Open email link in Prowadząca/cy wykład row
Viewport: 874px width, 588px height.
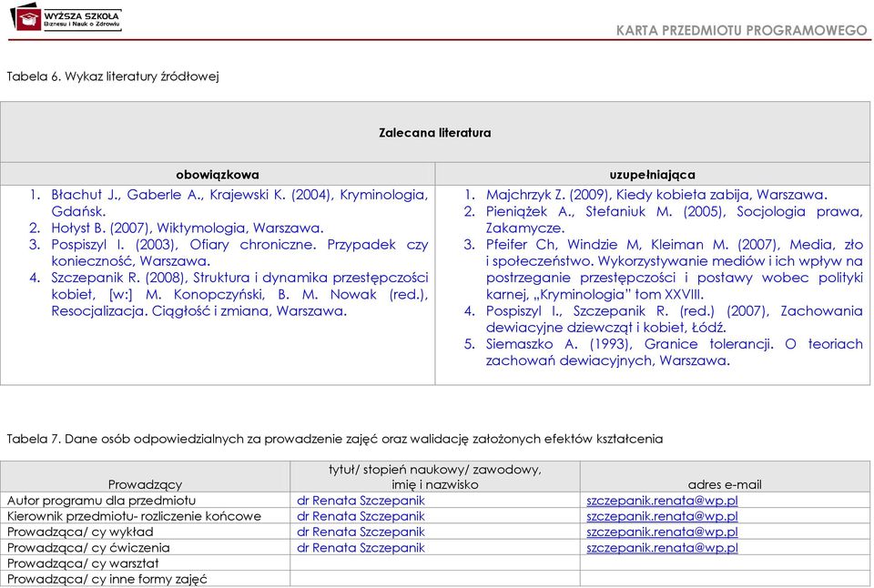click(x=662, y=532)
